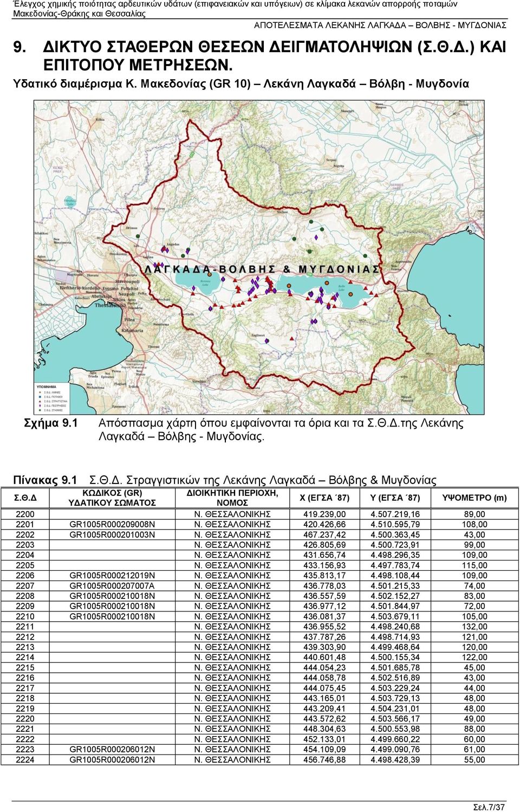
Task: Select station number 2212
Action: (25, 637)
